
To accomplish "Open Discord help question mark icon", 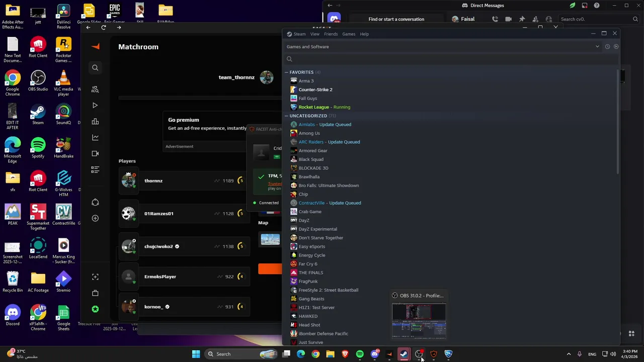I will [596, 6].
